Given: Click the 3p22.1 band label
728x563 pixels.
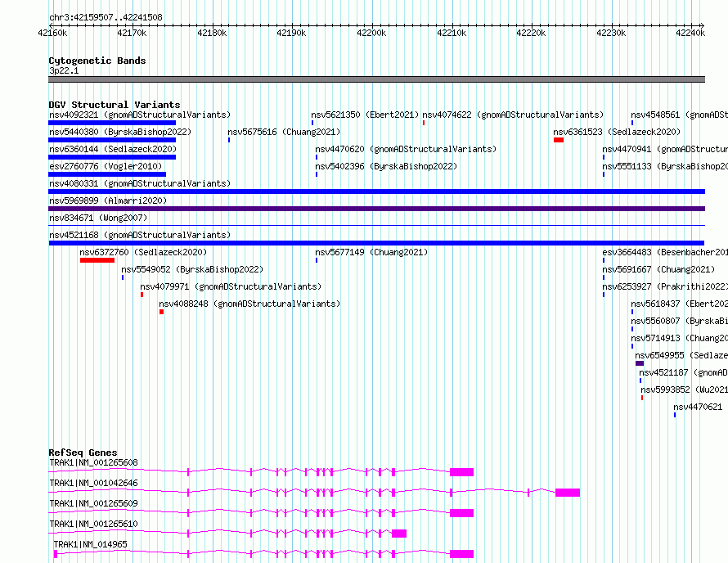Looking at the screenshot, I should pyautogui.click(x=64, y=70).
